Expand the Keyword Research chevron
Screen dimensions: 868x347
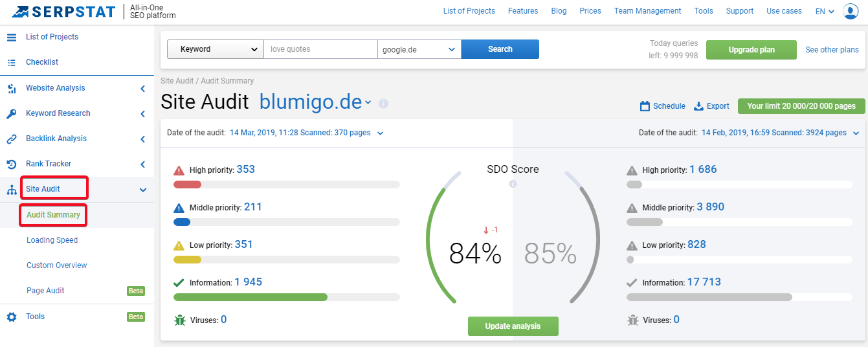coord(142,114)
